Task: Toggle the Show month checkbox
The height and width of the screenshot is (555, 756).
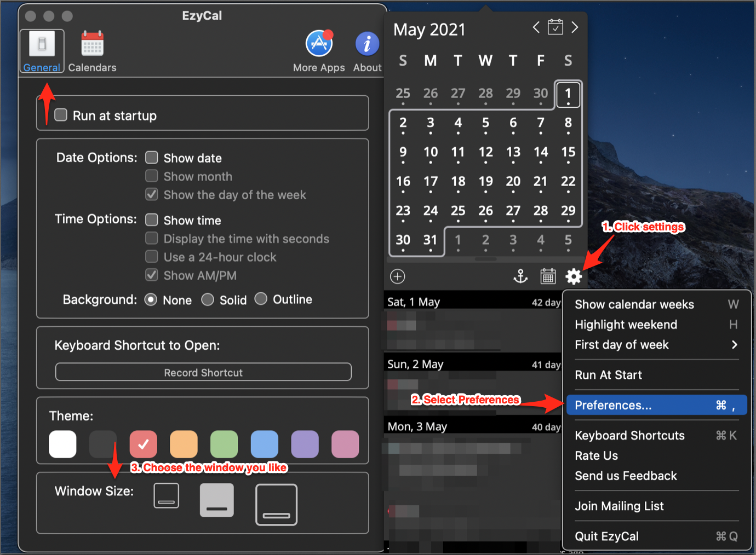Action: [152, 176]
